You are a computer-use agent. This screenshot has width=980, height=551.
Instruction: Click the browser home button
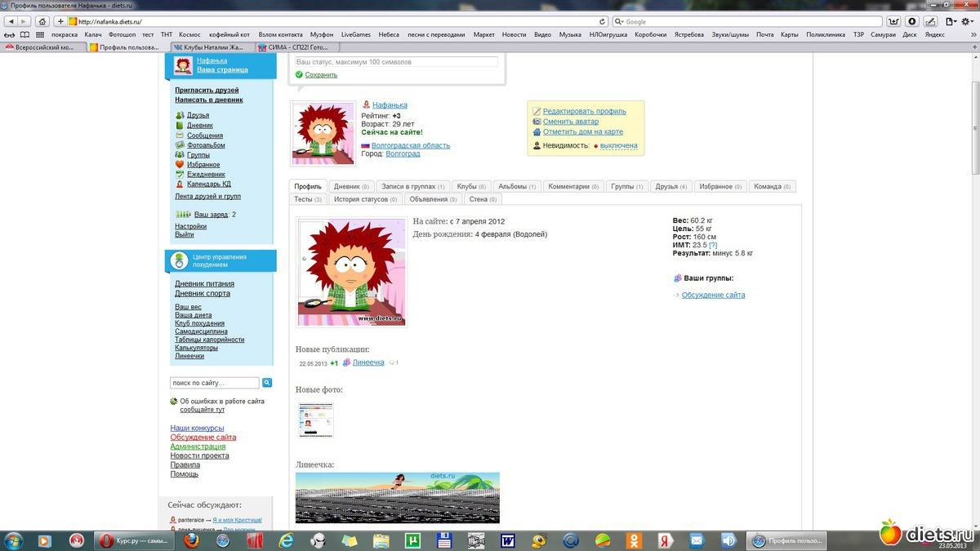pos(42,21)
